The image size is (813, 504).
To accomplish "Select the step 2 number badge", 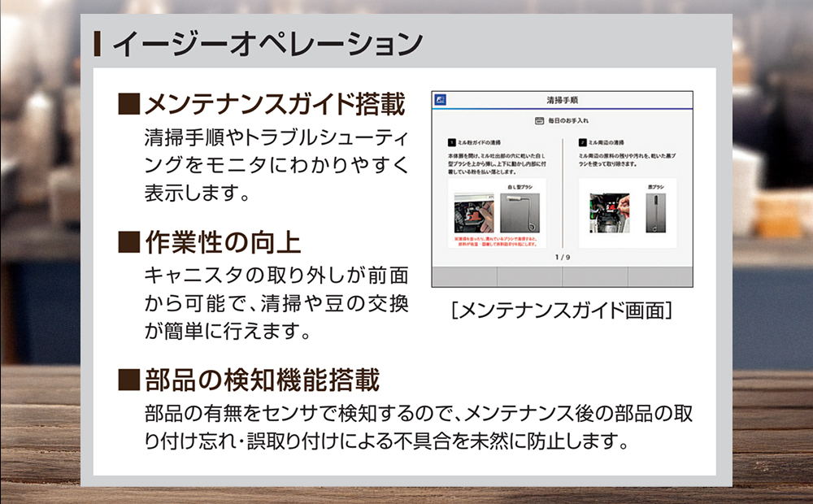I will [x=582, y=141].
